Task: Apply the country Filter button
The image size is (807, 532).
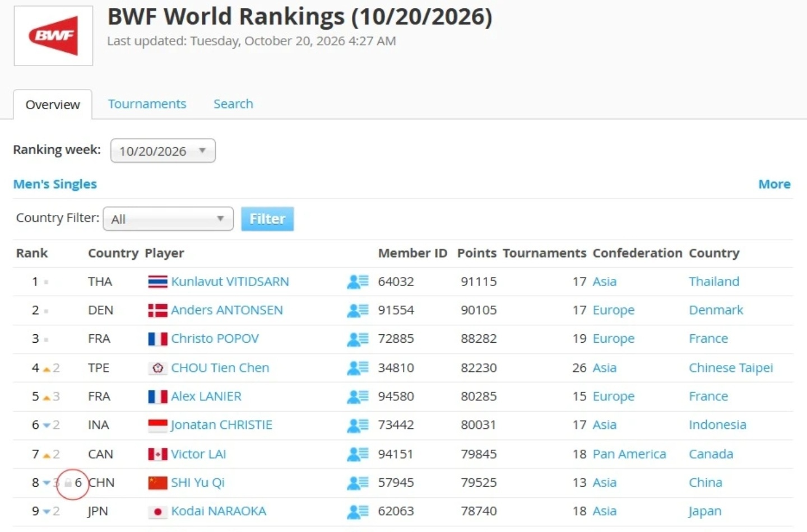Action: [267, 219]
